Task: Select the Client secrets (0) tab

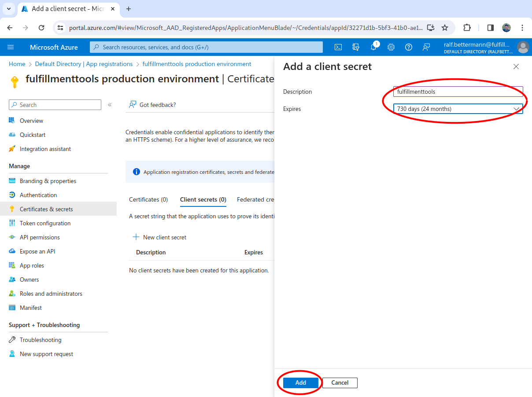Action: tap(203, 199)
